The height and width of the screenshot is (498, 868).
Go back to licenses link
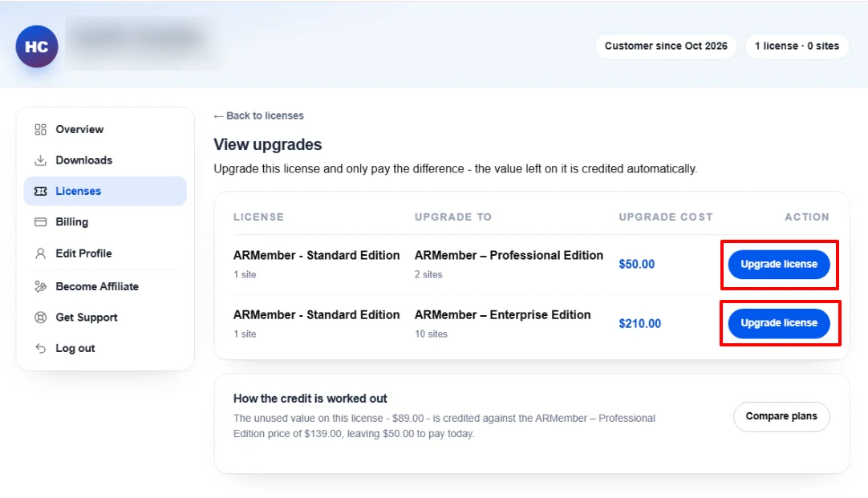coord(258,115)
